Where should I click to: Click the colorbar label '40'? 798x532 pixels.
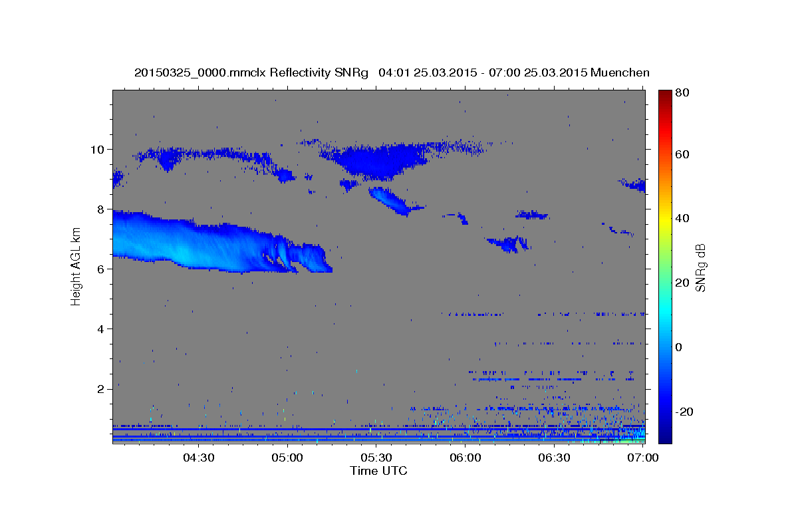click(x=682, y=218)
